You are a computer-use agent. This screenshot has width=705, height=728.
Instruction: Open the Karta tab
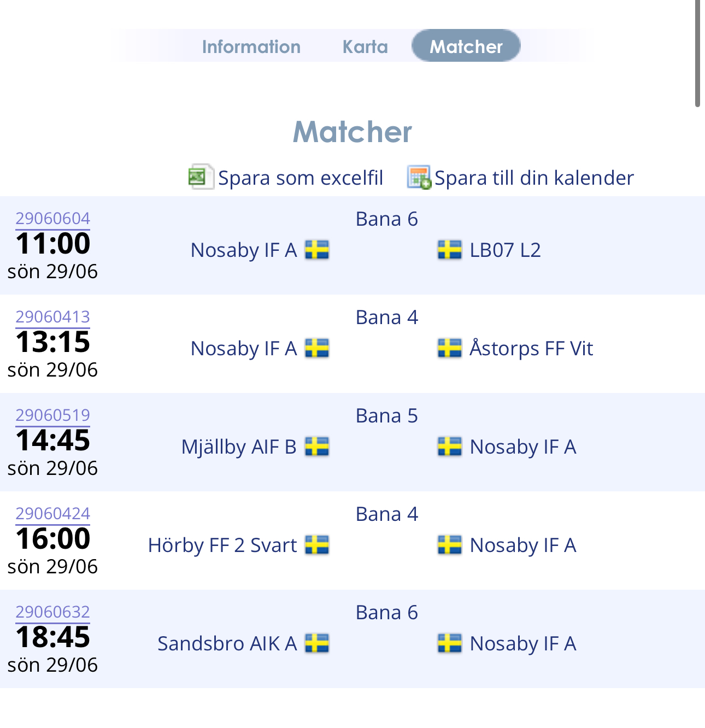[365, 46]
